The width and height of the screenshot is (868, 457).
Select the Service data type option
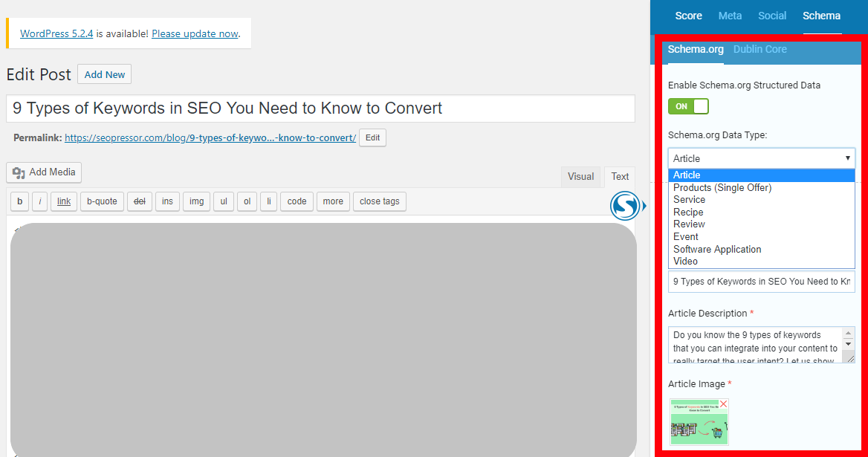point(761,200)
